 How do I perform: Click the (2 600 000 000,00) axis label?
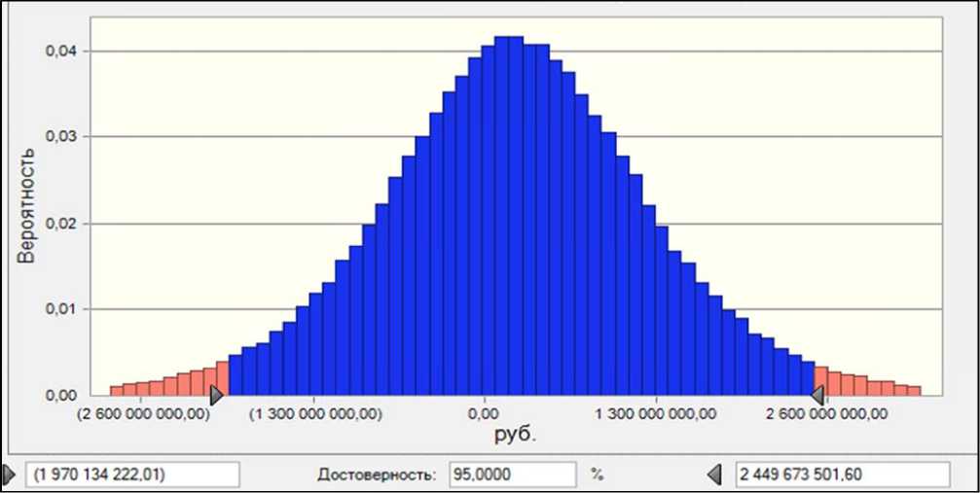coord(144,413)
